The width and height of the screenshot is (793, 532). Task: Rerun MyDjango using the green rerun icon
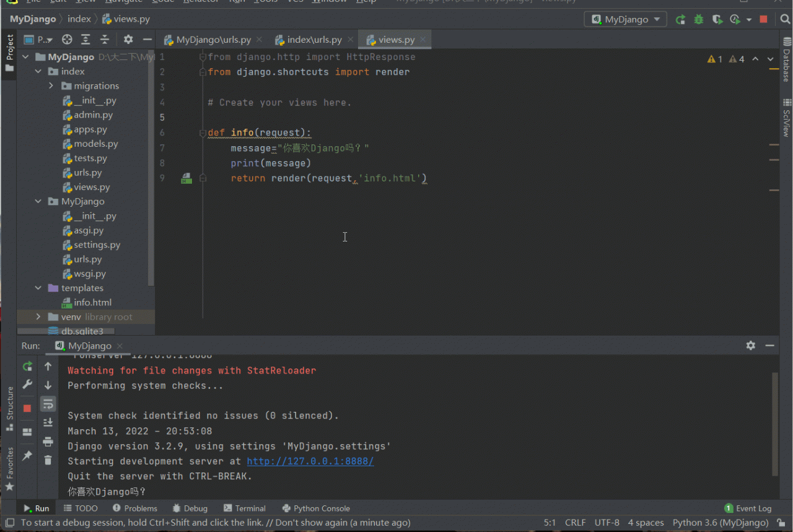pyautogui.click(x=27, y=367)
